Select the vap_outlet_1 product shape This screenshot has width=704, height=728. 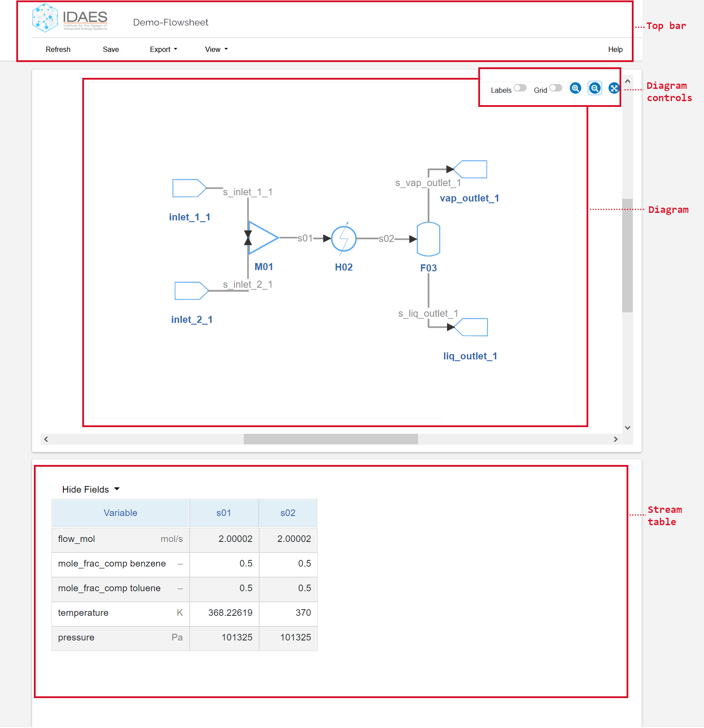(x=470, y=169)
